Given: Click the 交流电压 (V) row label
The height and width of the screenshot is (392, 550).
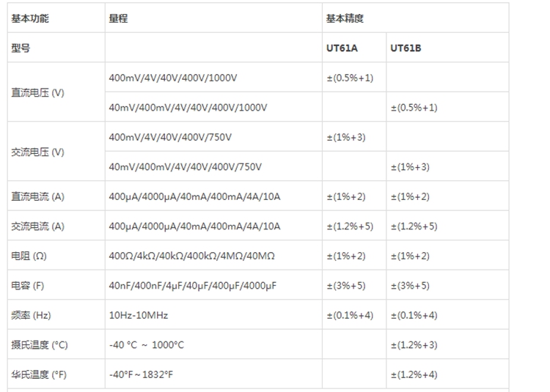Looking at the screenshot, I should 38,152.
